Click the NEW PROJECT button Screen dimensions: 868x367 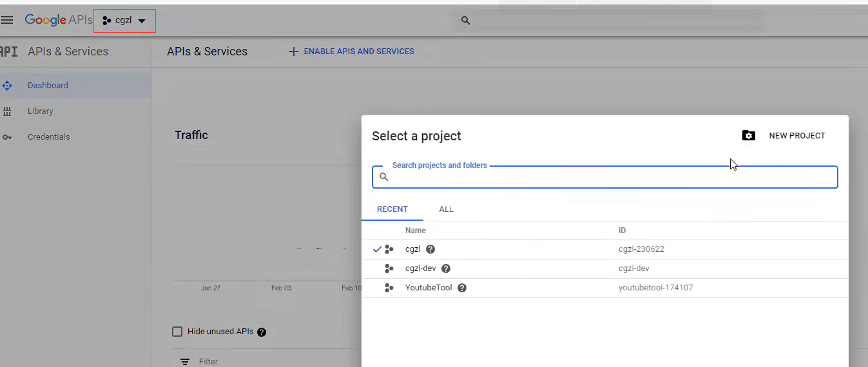coord(796,136)
